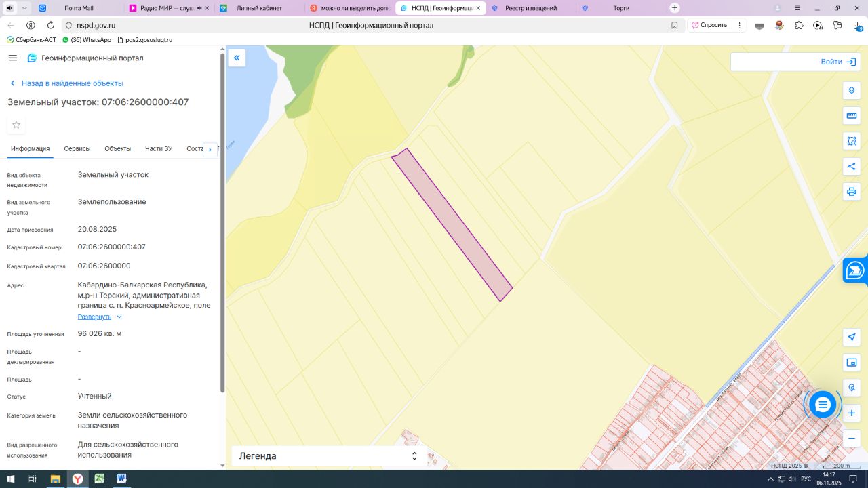
Task: Switch to the Почта Mail browser tab
Action: coord(79,8)
